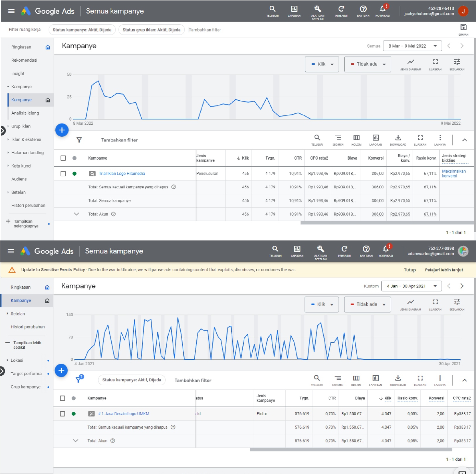Open the 8 Mar – 9 Mei 2022 date dropdown
This screenshot has height=474, width=476.
[412, 46]
